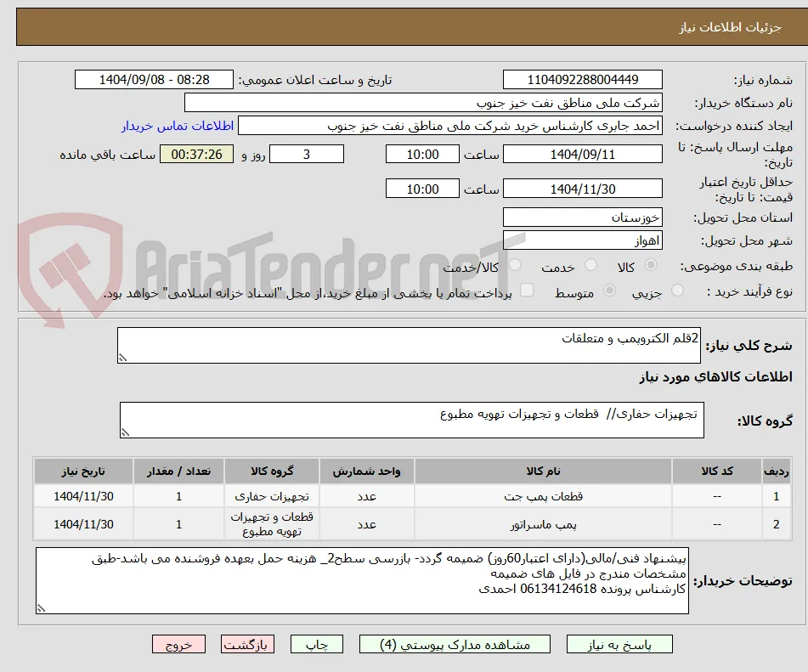Click the price validity time 10:00 field
808x672 pixels.
(422, 189)
